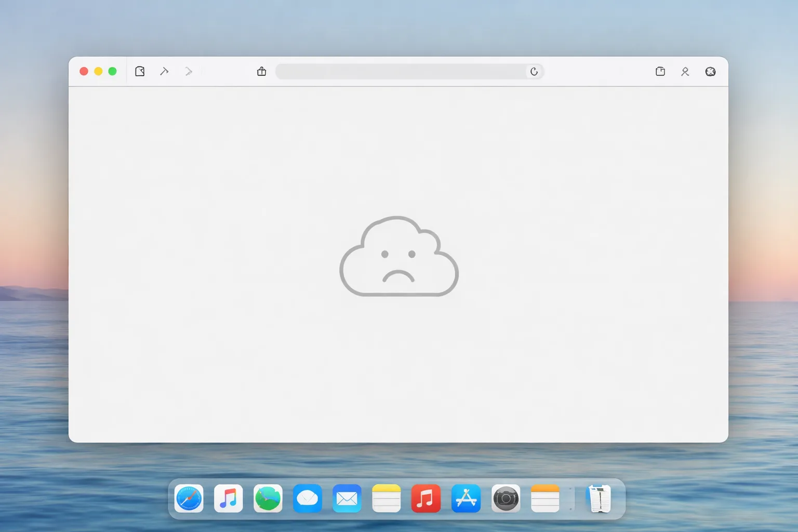The height and width of the screenshot is (532, 798).
Task: Launch the Camera icon in the dock
Action: [506, 499]
